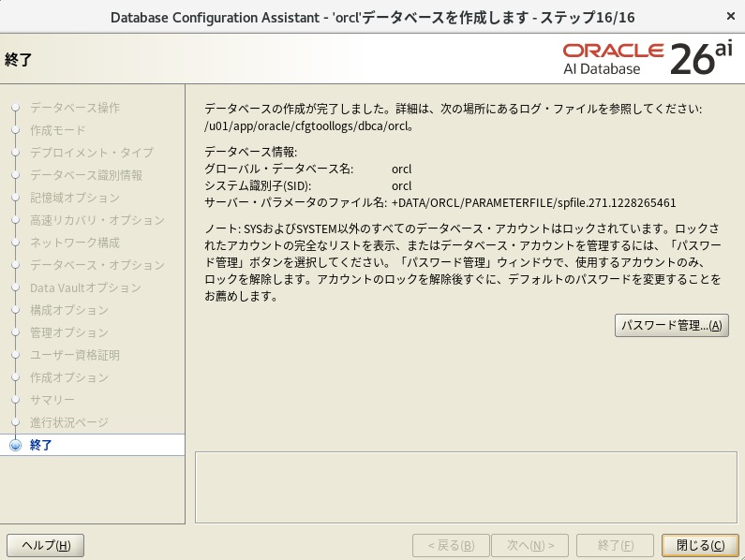745x560 pixels.
Task: Click the システム識別子(SID) value orcl
Action: 401,186
